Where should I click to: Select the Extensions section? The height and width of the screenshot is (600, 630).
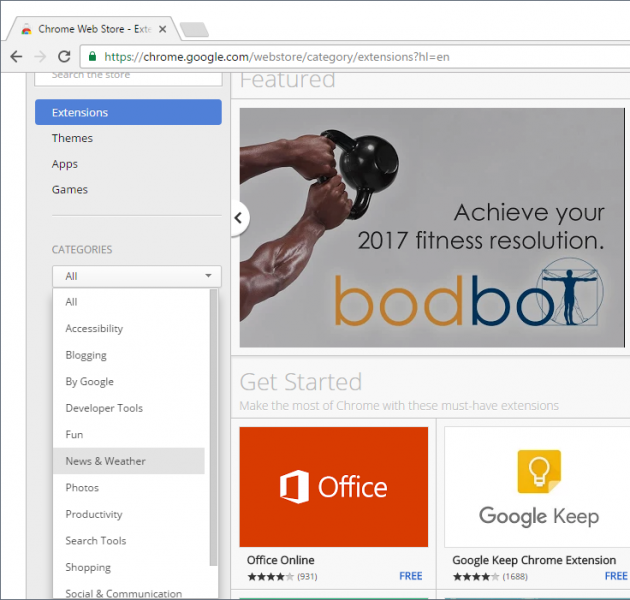tap(128, 112)
